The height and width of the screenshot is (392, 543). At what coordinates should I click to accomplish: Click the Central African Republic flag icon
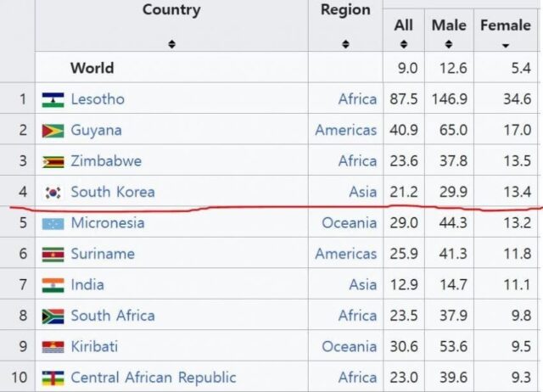coord(53,378)
